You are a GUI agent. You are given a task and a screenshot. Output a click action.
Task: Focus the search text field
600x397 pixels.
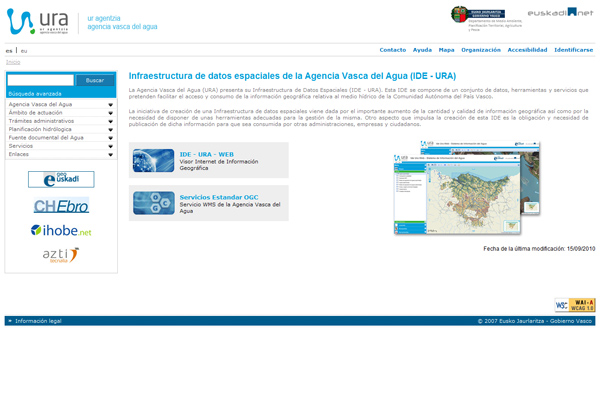[41, 80]
